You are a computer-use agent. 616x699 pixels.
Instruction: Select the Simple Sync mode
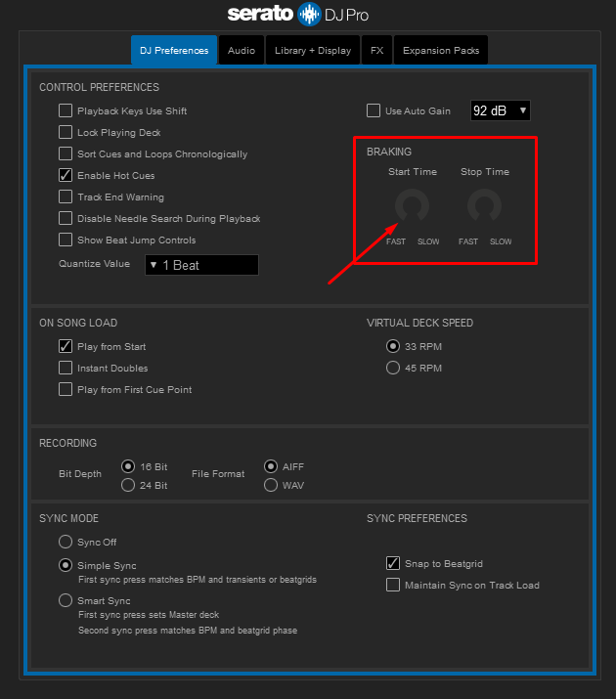click(66, 565)
